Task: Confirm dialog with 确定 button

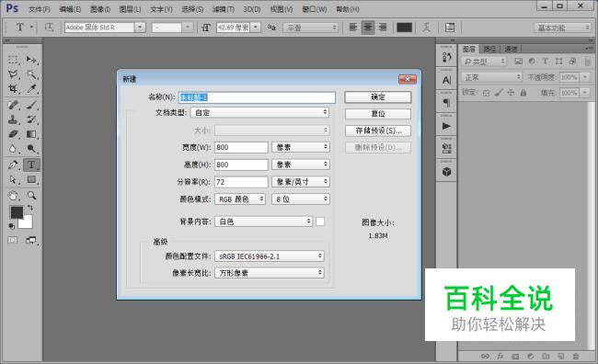Action: 378,97
